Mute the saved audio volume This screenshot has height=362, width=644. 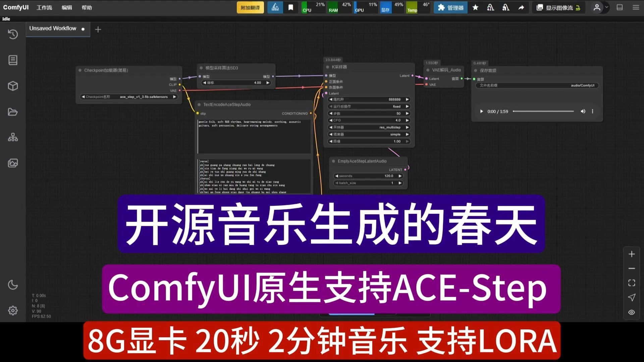click(583, 111)
